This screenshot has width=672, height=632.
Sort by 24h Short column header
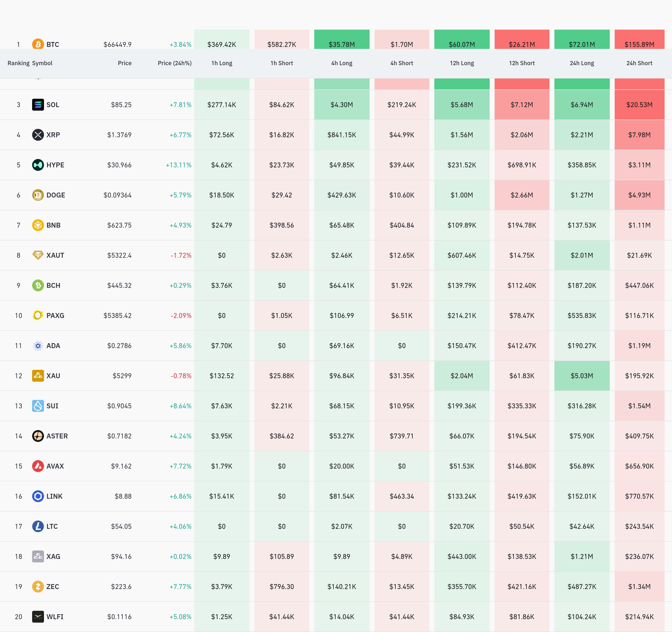point(639,63)
